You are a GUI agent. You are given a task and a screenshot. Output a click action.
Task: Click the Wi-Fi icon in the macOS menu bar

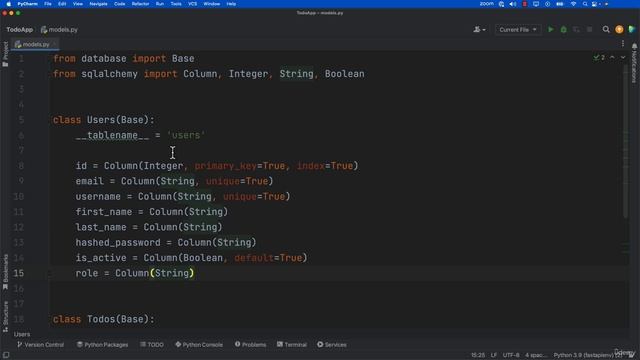pos(573,4)
